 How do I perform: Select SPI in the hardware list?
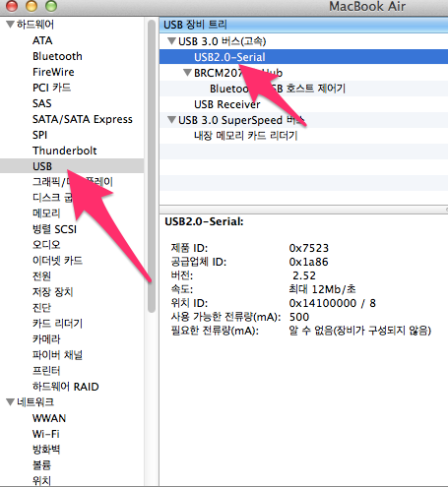coord(39,135)
